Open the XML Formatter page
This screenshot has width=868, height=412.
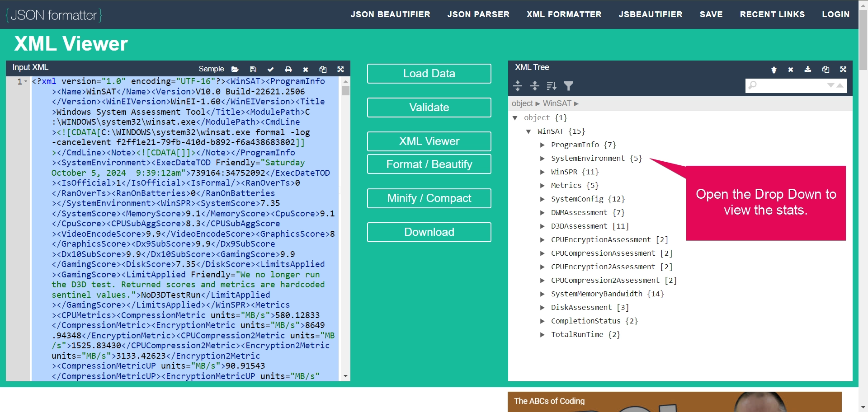point(564,14)
